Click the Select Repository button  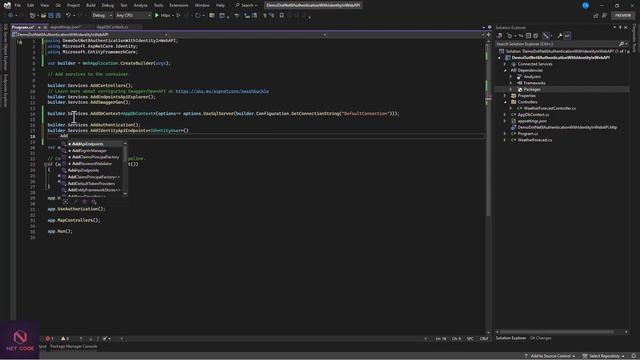coord(603,356)
